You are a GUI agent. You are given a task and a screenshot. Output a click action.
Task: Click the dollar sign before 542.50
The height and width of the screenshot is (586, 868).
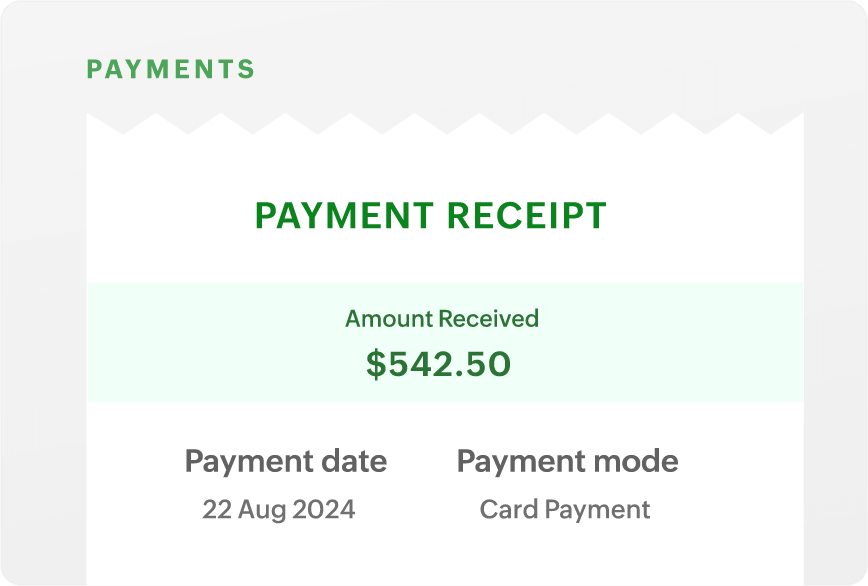point(375,364)
